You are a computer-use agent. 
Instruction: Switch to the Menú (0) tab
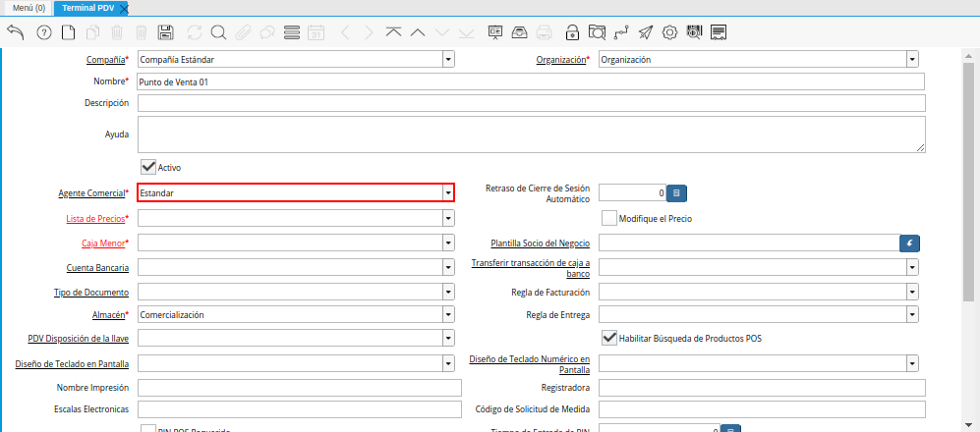29,8
